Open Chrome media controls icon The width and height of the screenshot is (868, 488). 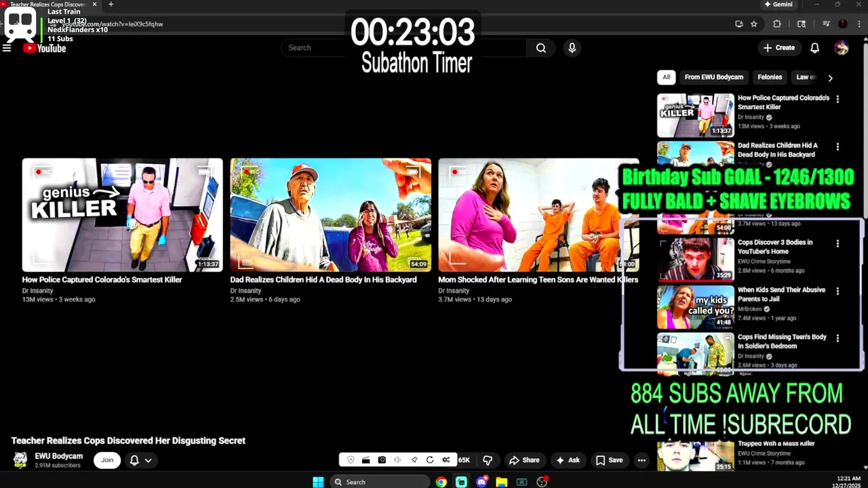tap(826, 24)
